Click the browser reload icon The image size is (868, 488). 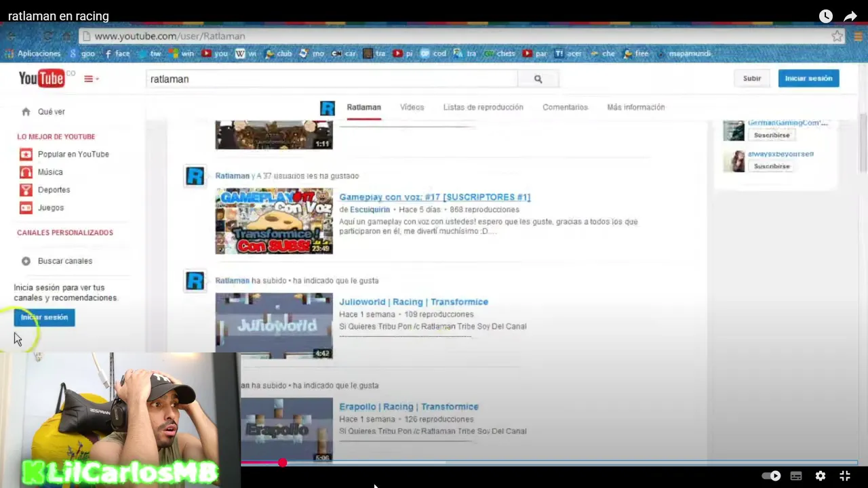(47, 36)
